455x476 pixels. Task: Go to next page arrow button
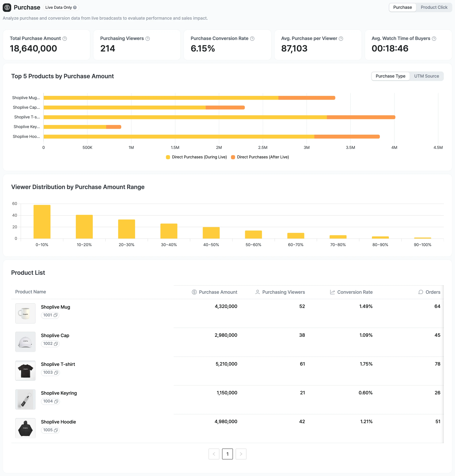point(241,454)
